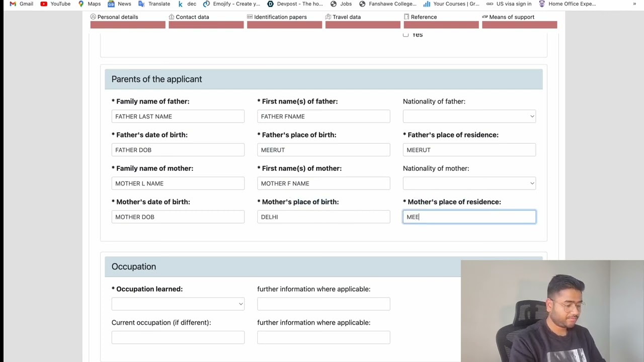Click the 'Occupation' section heading
644x362 pixels.
pos(134,266)
